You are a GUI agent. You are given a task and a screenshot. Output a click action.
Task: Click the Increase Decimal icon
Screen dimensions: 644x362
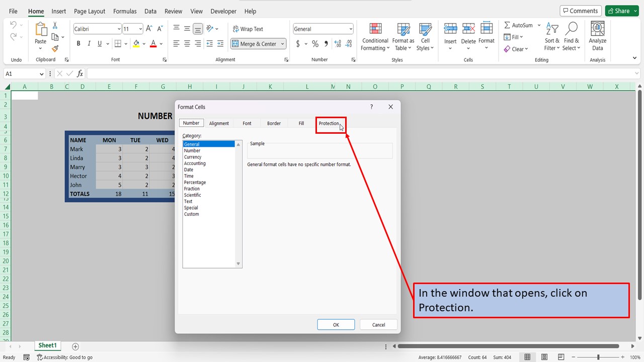pos(337,43)
